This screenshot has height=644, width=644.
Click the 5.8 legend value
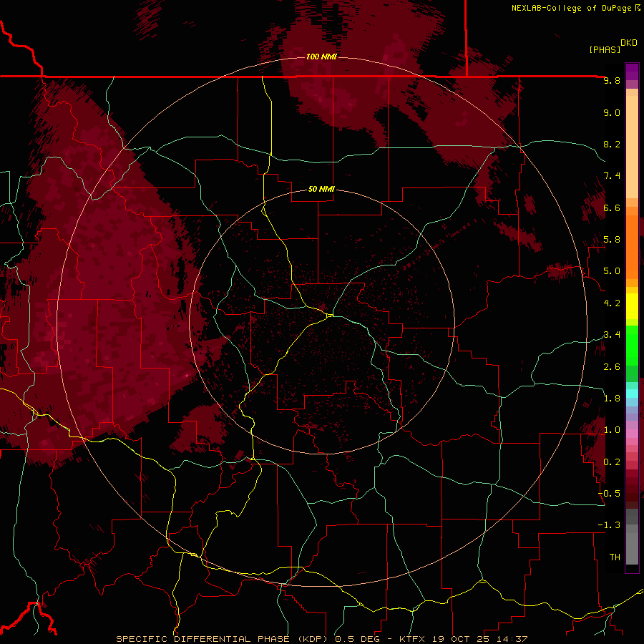click(x=612, y=240)
